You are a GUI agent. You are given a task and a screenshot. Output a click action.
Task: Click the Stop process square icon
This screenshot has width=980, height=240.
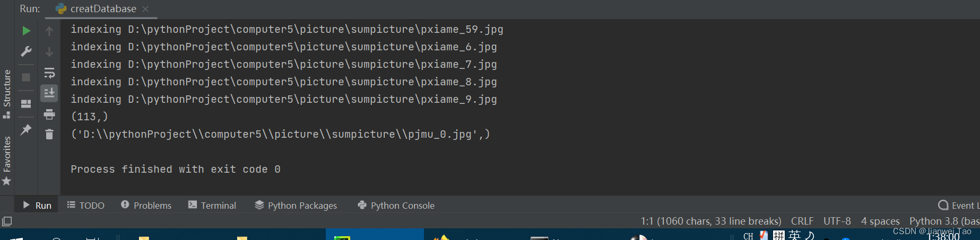pos(26,77)
